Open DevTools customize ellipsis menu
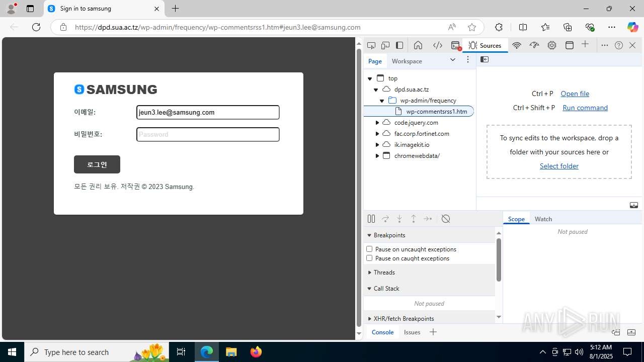 coord(605,45)
